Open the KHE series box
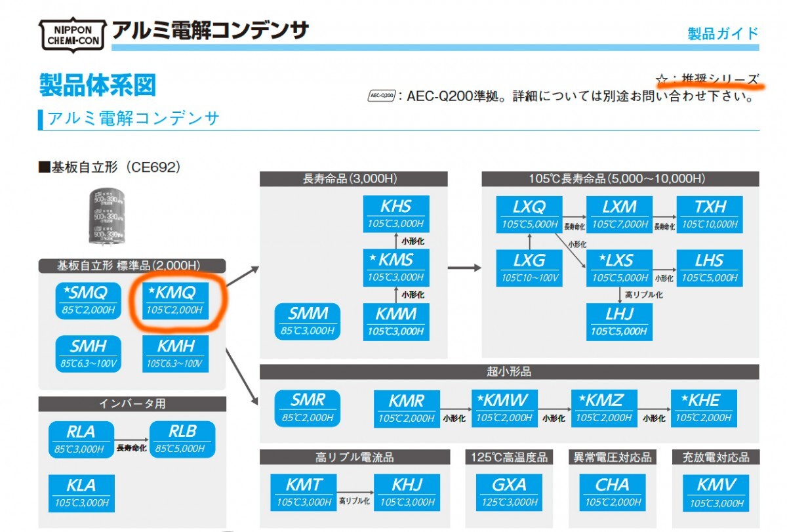 704,408
